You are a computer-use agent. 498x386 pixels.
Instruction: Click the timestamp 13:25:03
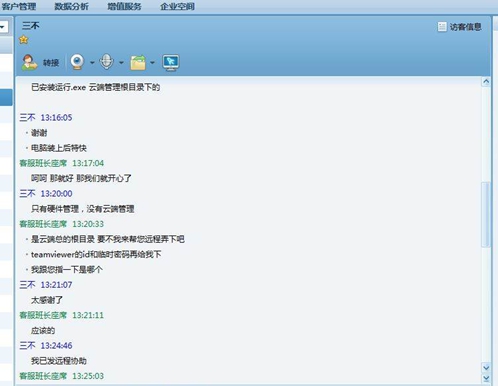click(88, 376)
